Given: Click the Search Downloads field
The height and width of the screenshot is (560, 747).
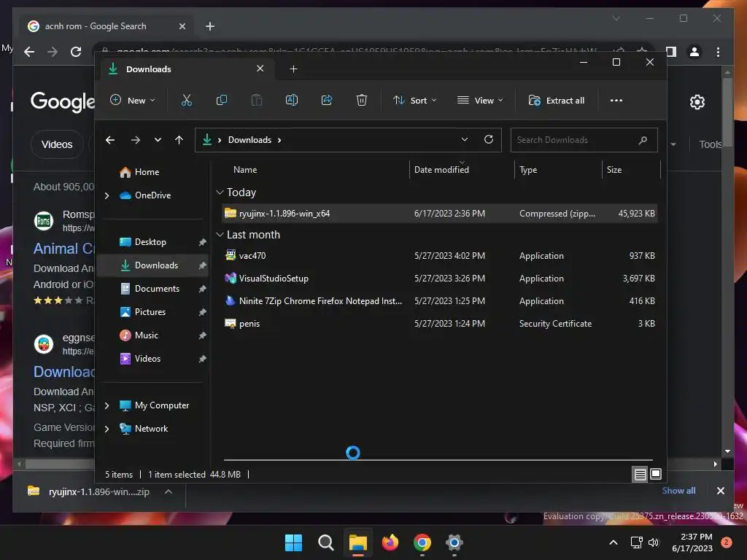Looking at the screenshot, I should 584,140.
